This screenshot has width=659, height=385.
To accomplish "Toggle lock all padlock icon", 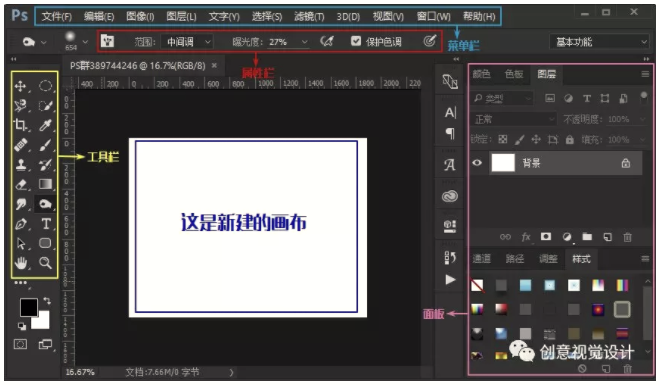I will [569, 140].
